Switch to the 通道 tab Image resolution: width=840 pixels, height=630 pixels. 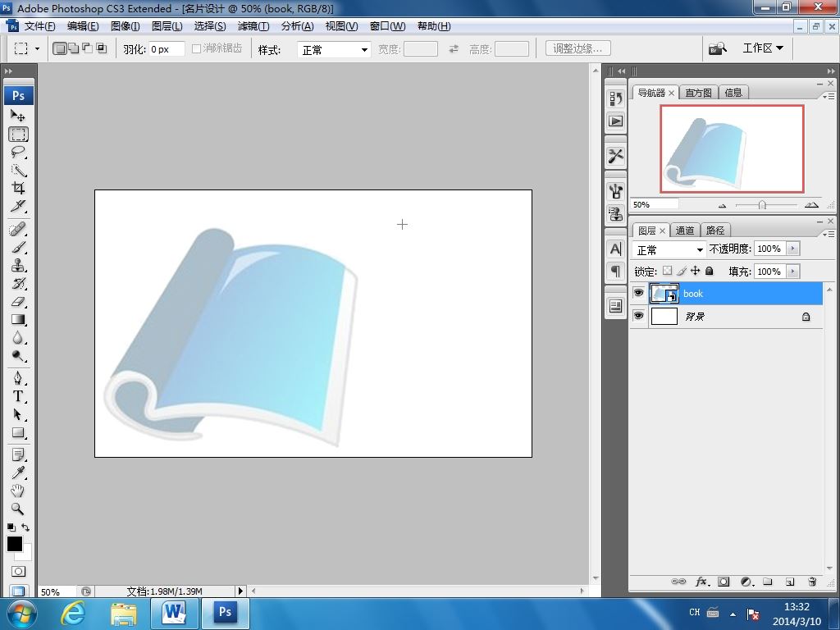(x=685, y=231)
